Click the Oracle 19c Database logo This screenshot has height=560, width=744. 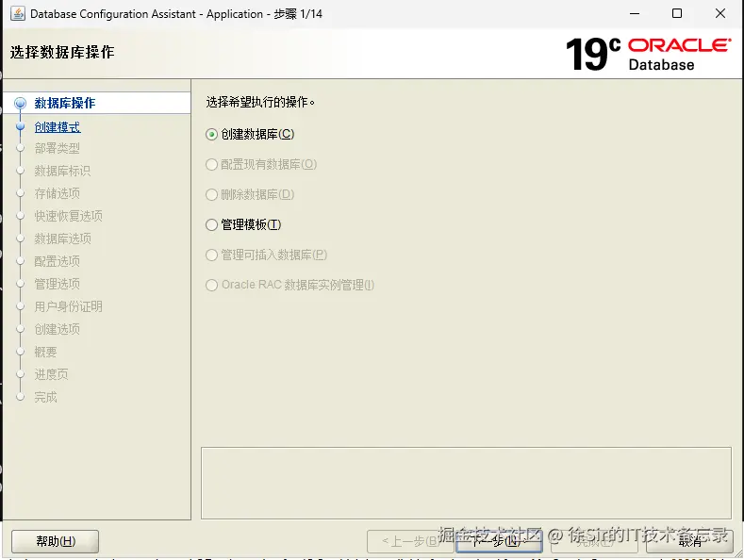coord(648,54)
